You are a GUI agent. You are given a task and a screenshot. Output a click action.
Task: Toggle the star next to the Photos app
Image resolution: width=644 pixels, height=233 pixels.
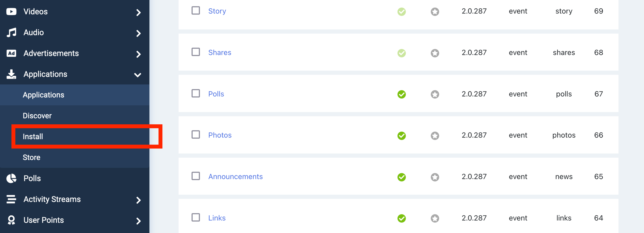point(434,136)
